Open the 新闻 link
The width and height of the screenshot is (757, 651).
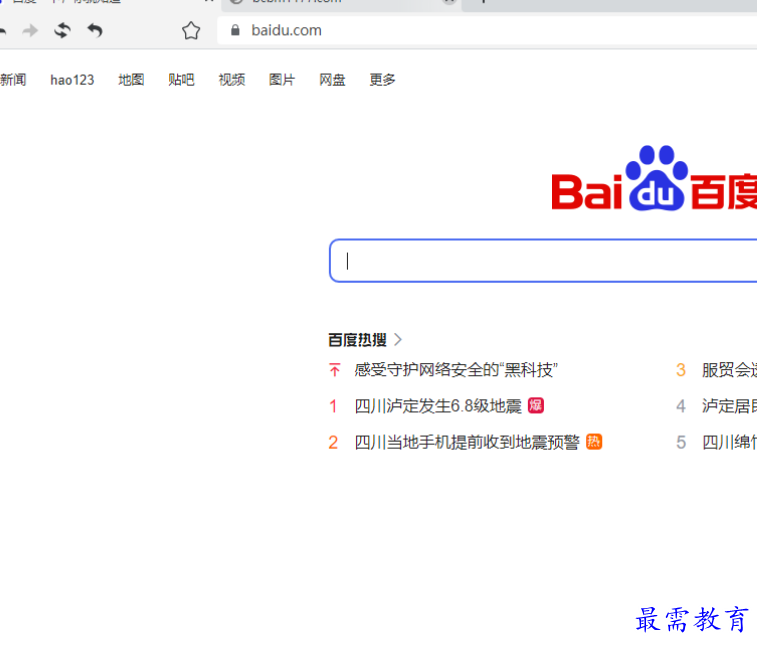pos(13,80)
